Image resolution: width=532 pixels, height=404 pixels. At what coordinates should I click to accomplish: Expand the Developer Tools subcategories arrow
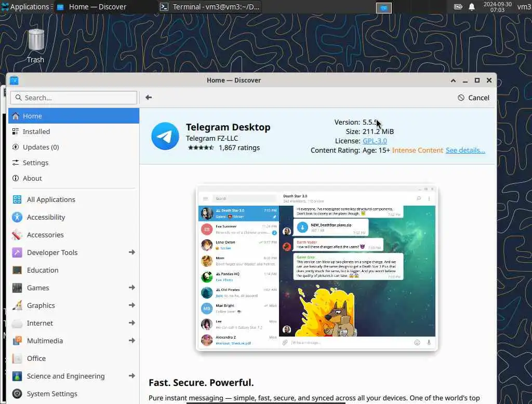pyautogui.click(x=132, y=252)
